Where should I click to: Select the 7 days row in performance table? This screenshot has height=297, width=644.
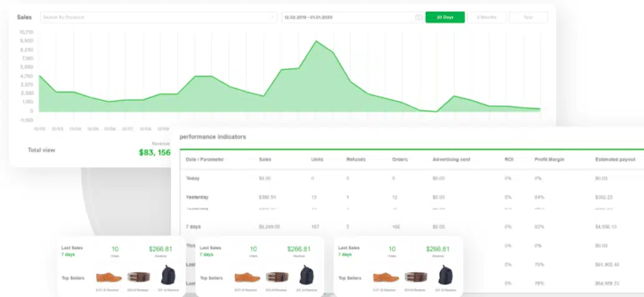411,226
